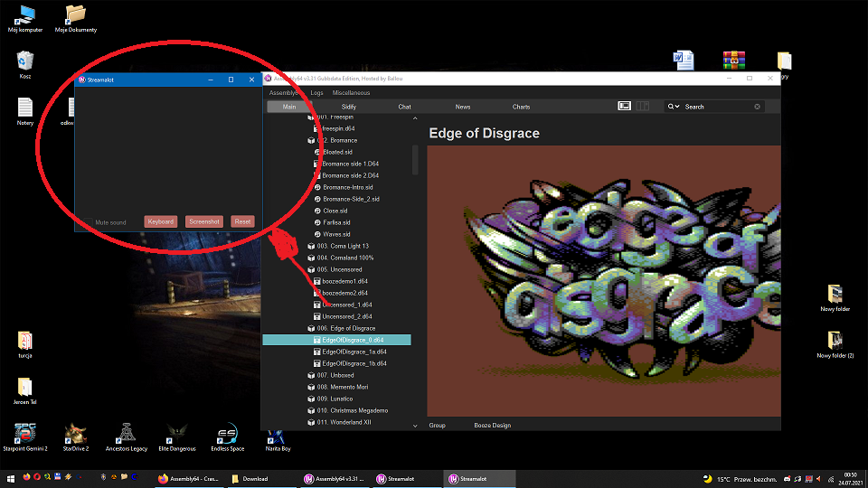Toggle the Mute sound checkbox in Streamalot
This screenshot has width=868, height=488.
(x=89, y=222)
